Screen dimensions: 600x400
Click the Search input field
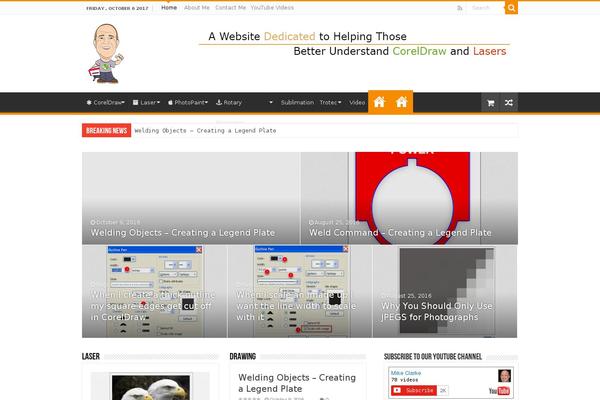[x=486, y=8]
